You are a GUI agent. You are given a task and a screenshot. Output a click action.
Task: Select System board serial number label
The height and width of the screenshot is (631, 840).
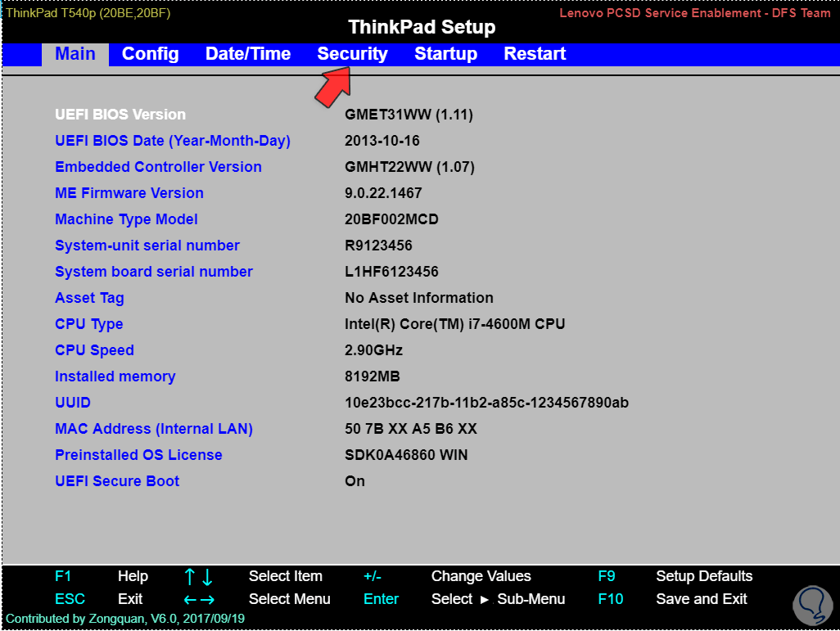[154, 272]
